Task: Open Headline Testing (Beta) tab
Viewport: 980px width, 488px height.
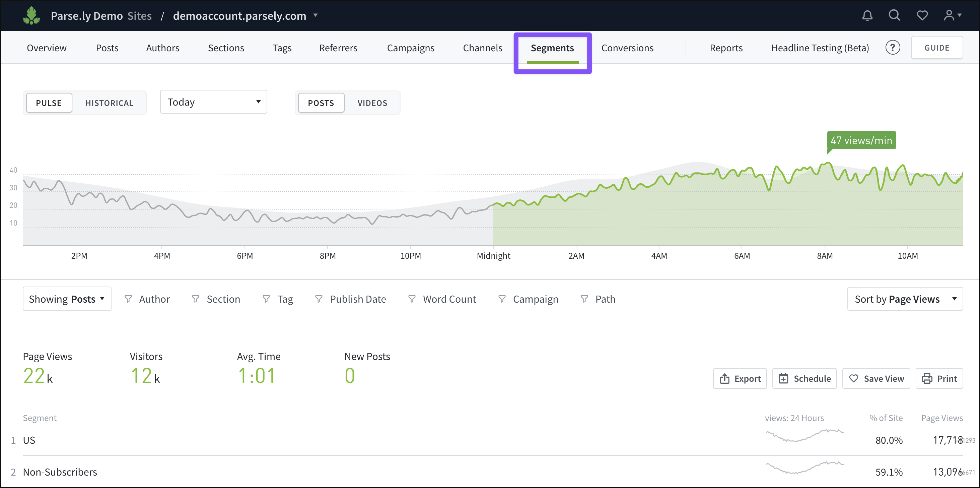Action: pyautogui.click(x=820, y=48)
